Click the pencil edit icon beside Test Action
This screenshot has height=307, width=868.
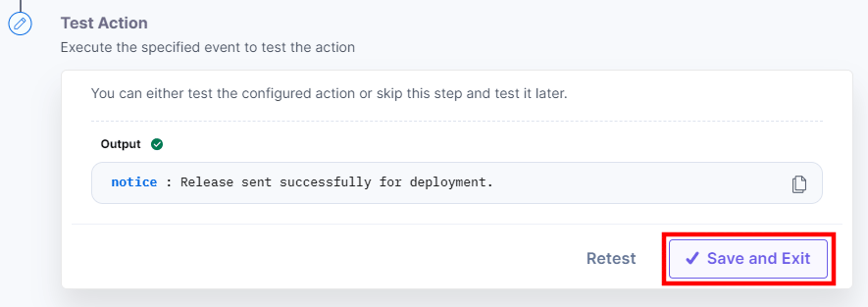click(20, 24)
